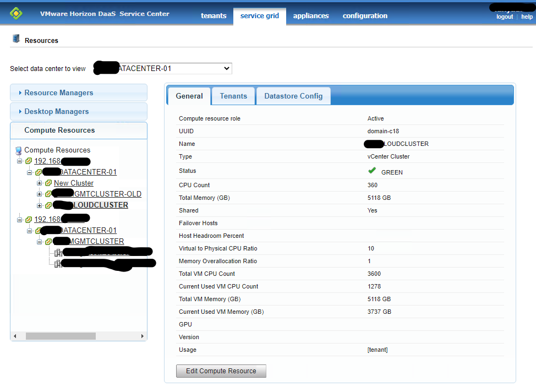Collapse the MGMTCLUSTER node showing two hosts
The width and height of the screenshot is (536, 392).
(39, 242)
